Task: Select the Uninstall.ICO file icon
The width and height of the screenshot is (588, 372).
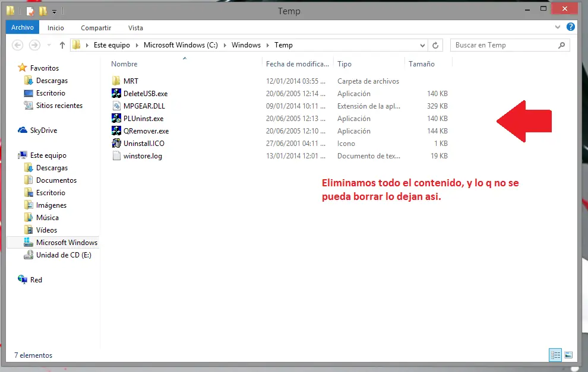Action: pos(116,143)
